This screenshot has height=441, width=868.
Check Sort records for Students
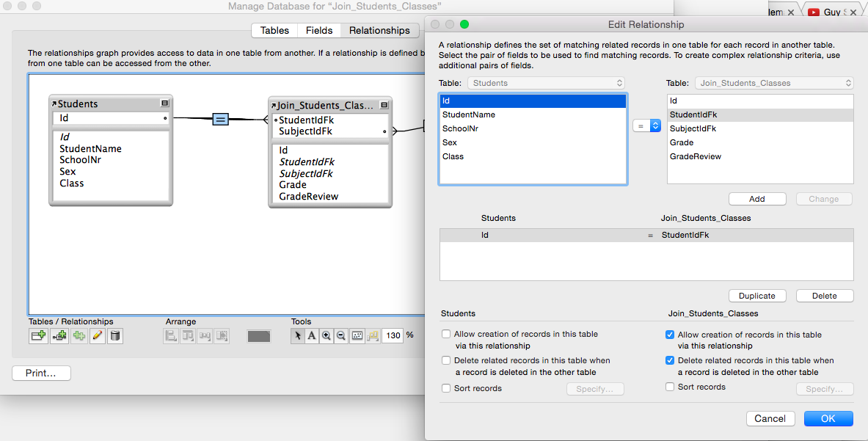pos(446,388)
